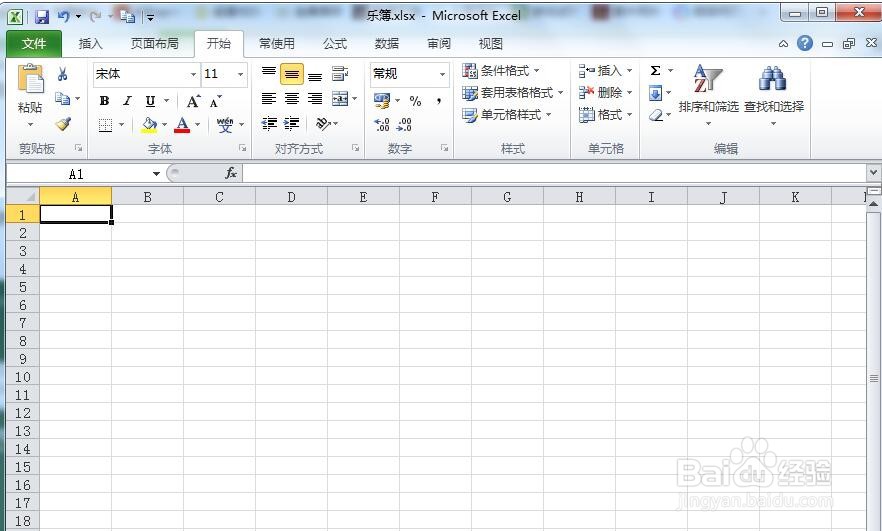Click the insert function fx button

click(231, 173)
